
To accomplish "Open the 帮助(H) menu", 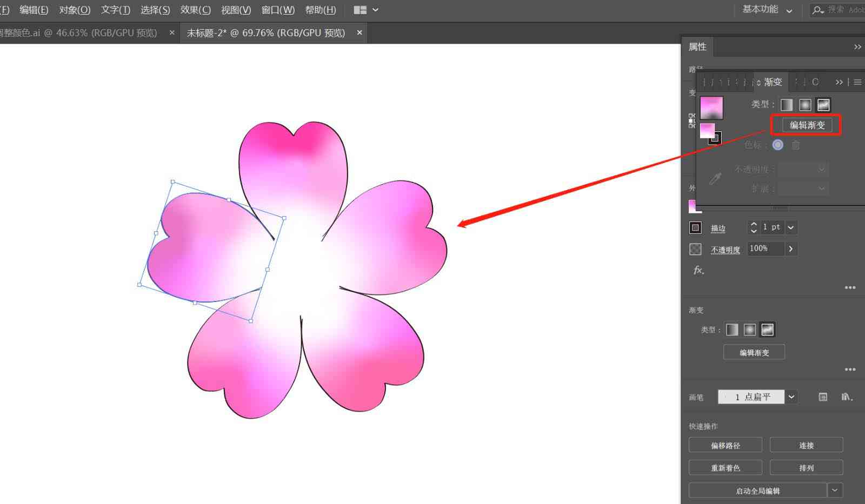I will (x=321, y=10).
